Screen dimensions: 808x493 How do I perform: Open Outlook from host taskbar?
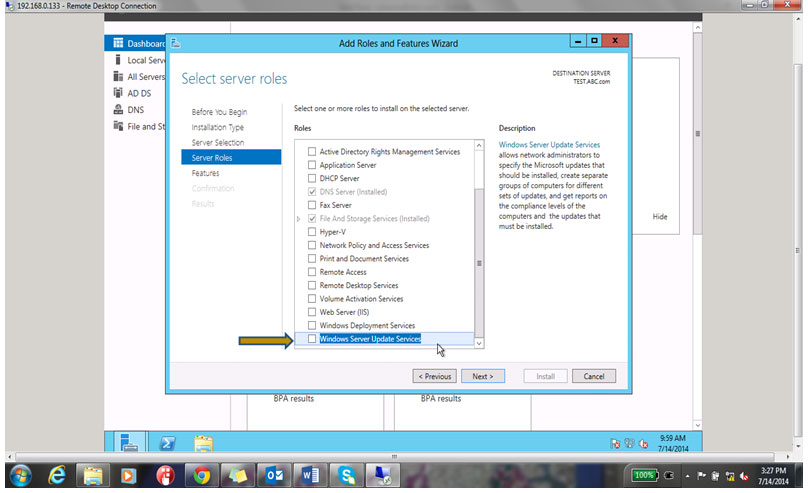[x=274, y=475]
